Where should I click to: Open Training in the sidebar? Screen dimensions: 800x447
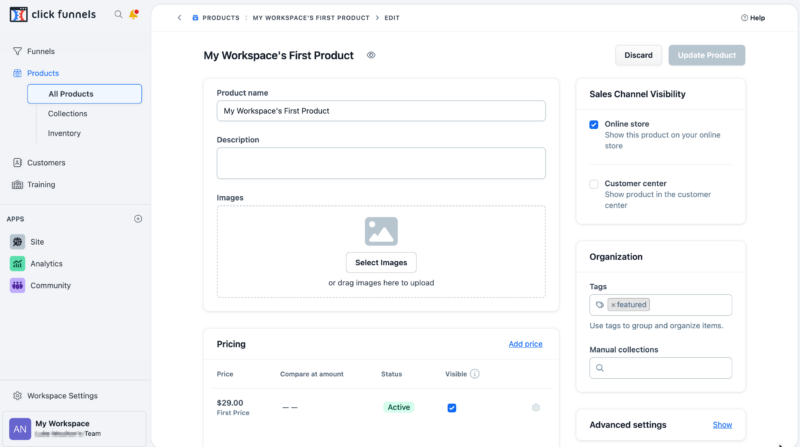point(41,184)
